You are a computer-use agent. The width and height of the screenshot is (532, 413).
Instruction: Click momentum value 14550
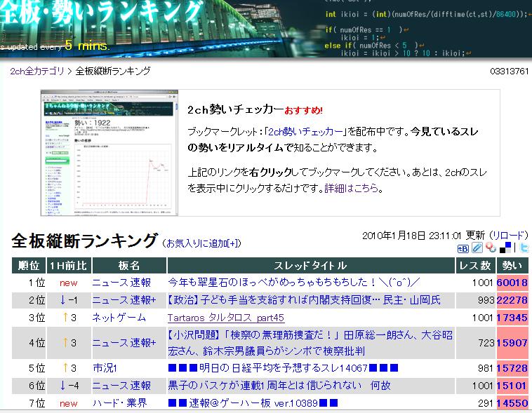pyautogui.click(x=512, y=403)
